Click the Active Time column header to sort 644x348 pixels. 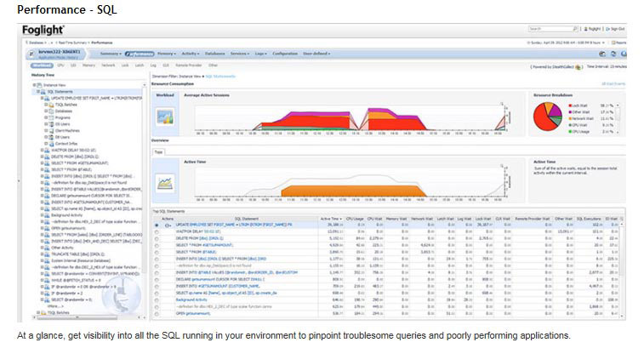[331, 219]
